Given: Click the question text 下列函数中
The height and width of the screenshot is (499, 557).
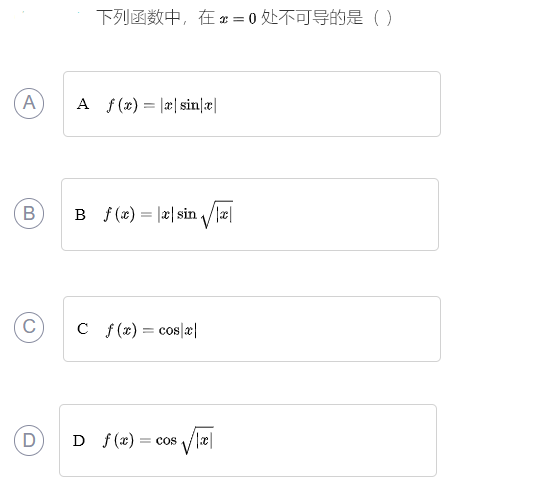Looking at the screenshot, I should pos(138,17).
